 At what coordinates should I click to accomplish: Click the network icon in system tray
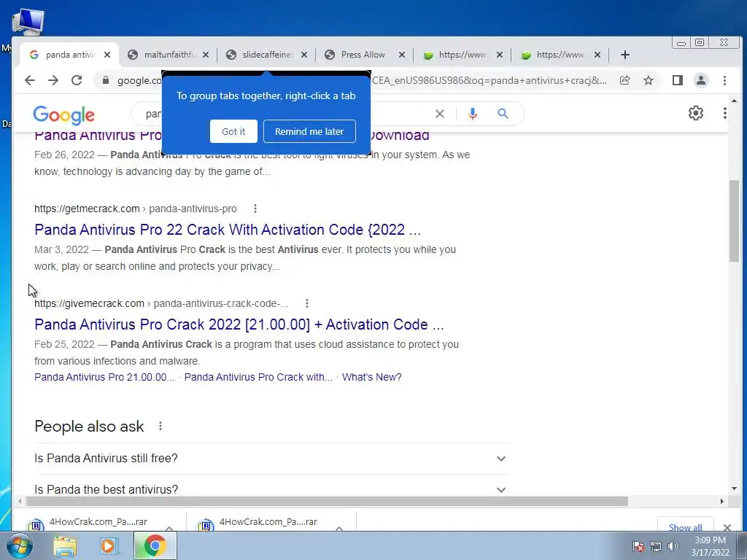(x=656, y=546)
